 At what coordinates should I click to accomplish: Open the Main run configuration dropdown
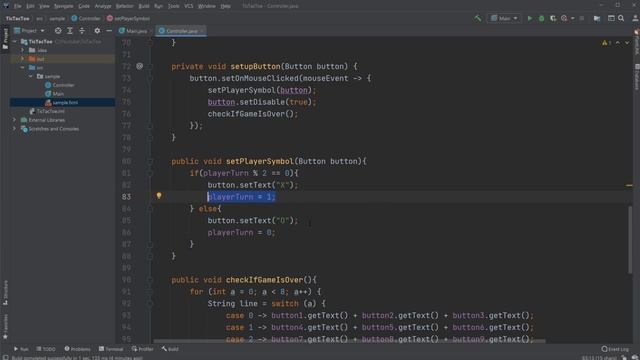coord(504,18)
